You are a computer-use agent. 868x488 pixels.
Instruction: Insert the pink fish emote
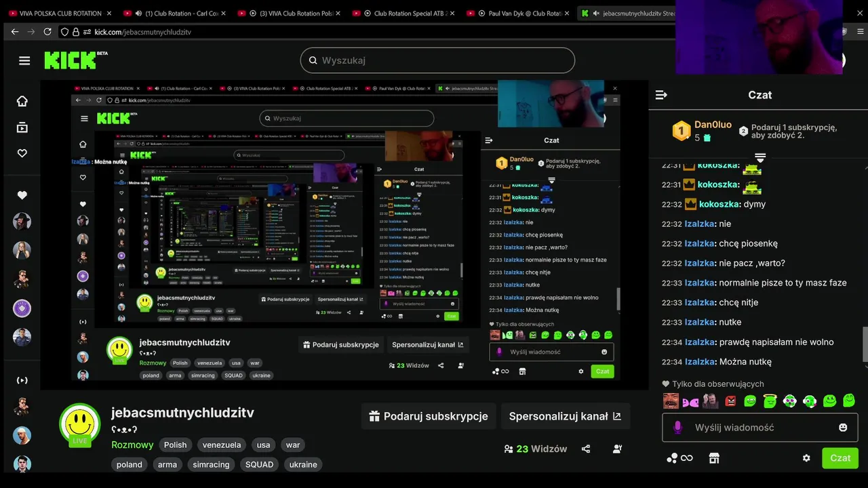690,402
